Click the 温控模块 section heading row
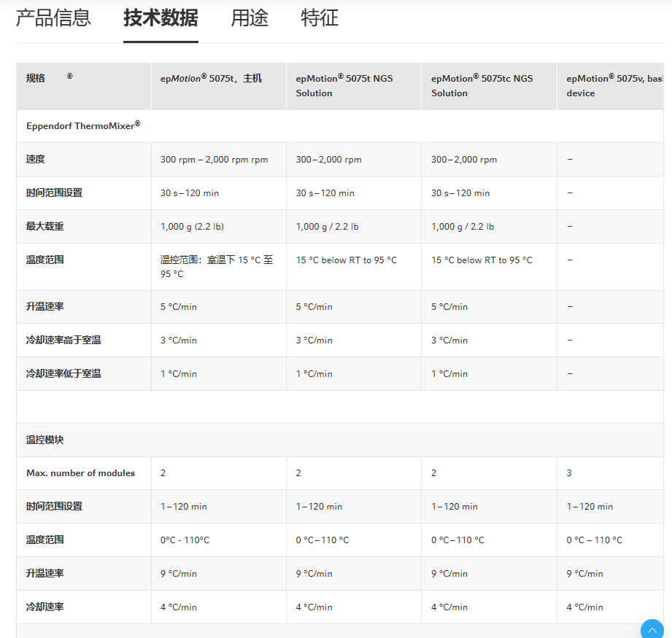Image resolution: width=672 pixels, height=638 pixels. tap(45, 440)
